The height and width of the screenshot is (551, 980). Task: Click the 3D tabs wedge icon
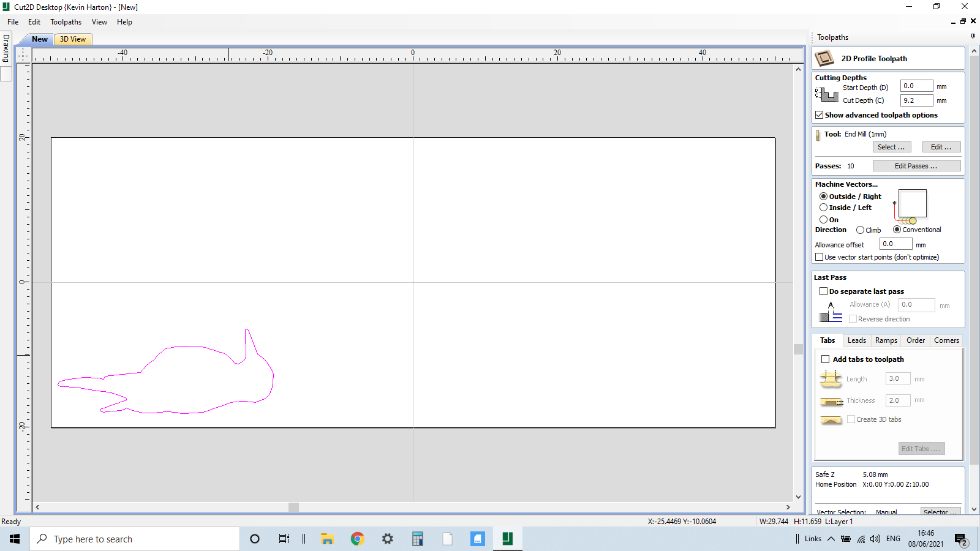[831, 421]
